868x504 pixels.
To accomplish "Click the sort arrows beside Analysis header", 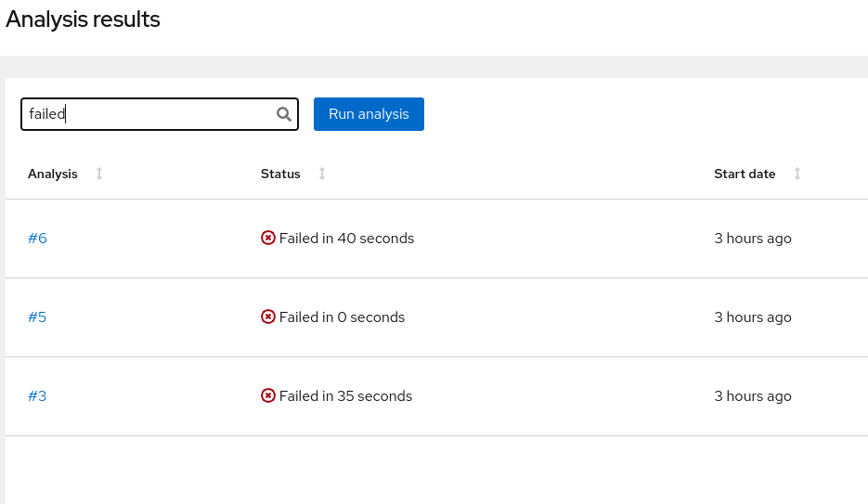I will 99,174.
